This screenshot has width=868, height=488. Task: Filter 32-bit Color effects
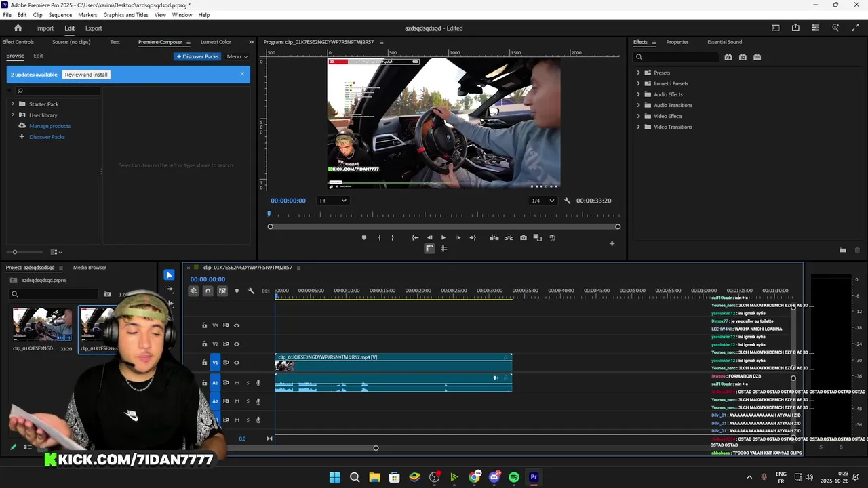click(x=743, y=57)
